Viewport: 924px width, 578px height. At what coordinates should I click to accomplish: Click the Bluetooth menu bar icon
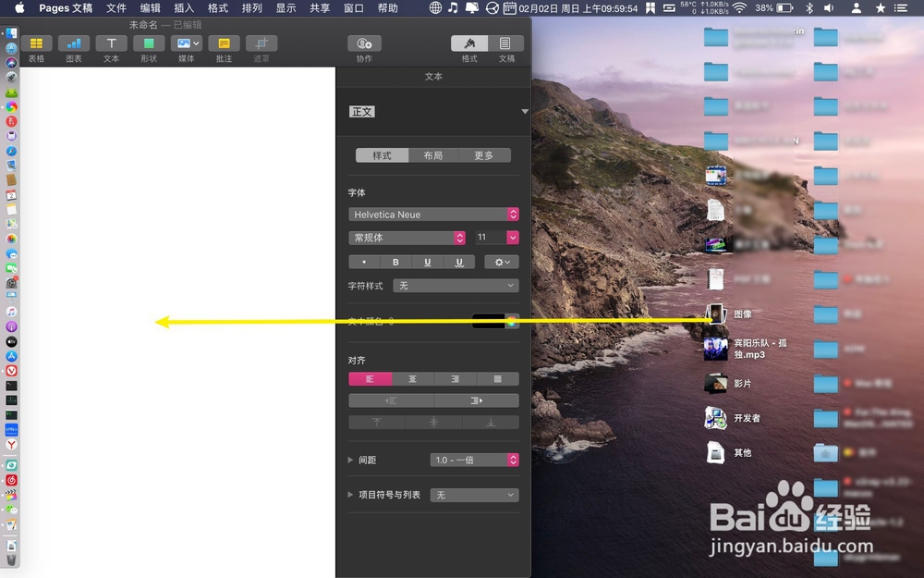[809, 8]
